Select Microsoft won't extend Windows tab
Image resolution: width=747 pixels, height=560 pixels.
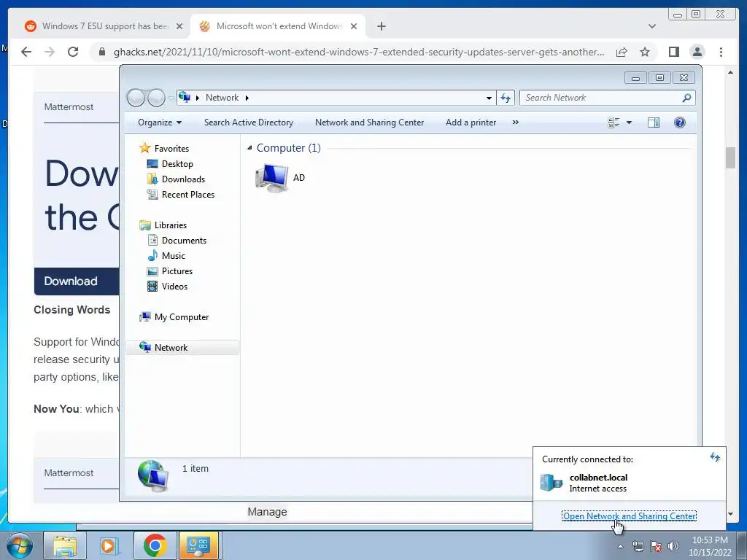279,26
